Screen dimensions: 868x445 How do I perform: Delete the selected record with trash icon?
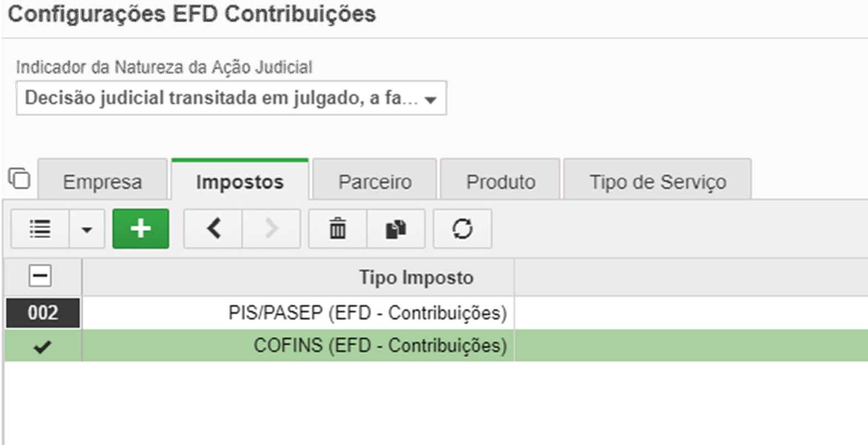[x=338, y=229]
